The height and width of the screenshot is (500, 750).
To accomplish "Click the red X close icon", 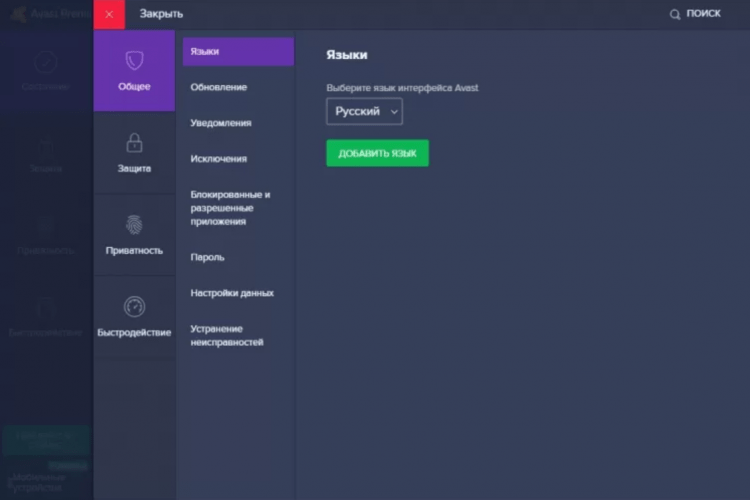I will pyautogui.click(x=109, y=14).
